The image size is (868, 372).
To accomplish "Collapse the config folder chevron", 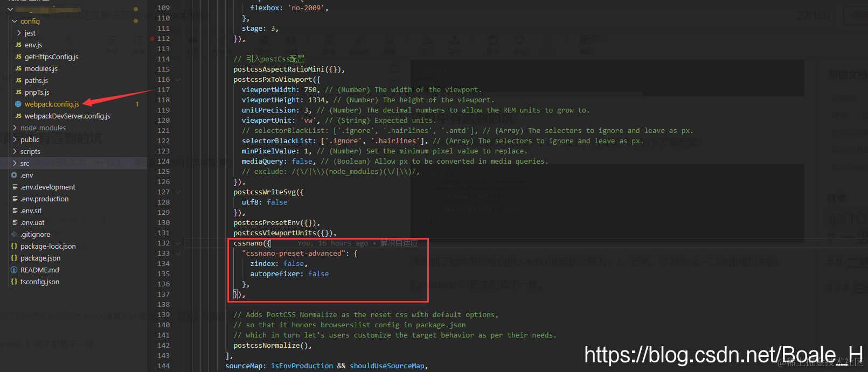I will pos(15,22).
